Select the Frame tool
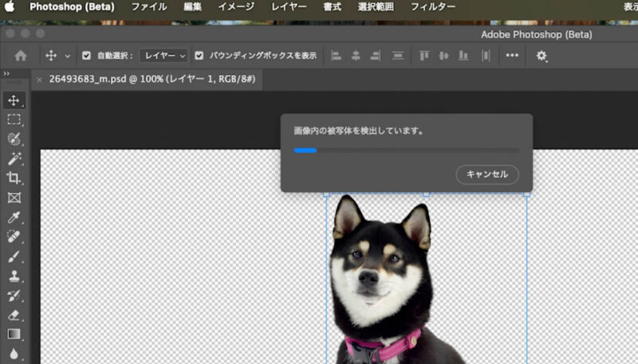638x364 pixels. 14,198
